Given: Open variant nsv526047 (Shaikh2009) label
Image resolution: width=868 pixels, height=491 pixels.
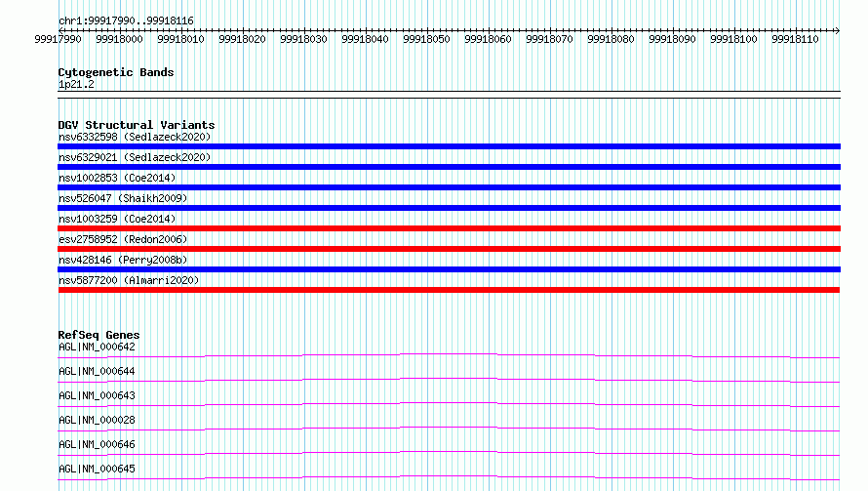Looking at the screenshot, I should click(123, 198).
